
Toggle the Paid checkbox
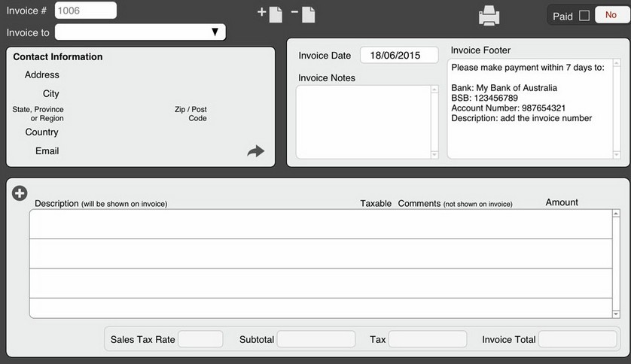584,16
